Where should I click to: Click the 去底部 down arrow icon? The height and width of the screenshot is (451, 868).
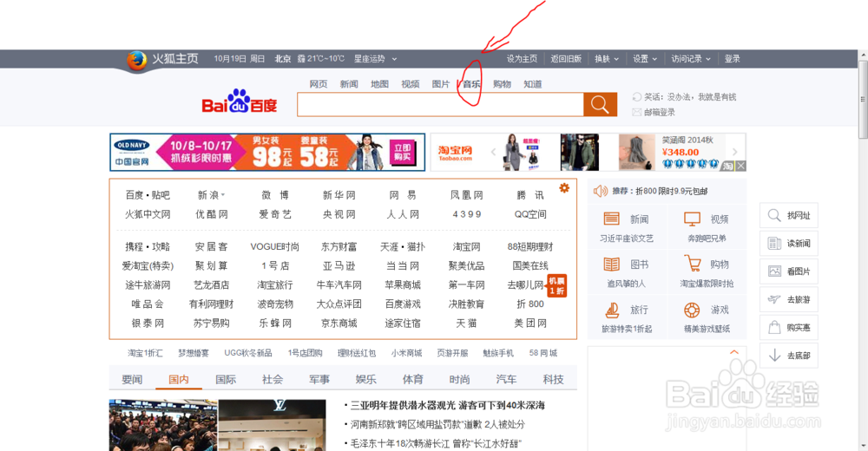click(774, 356)
